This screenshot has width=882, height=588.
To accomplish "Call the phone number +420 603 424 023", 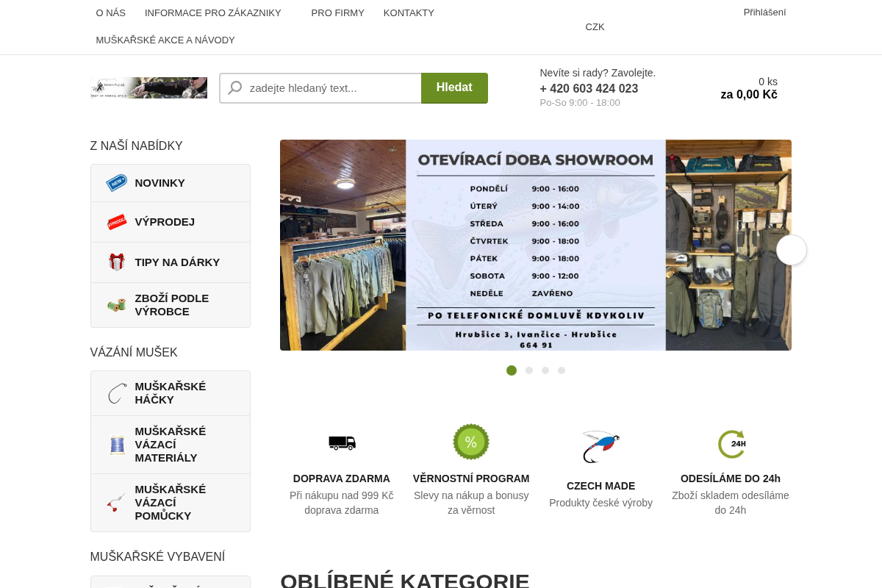I will pos(589,89).
